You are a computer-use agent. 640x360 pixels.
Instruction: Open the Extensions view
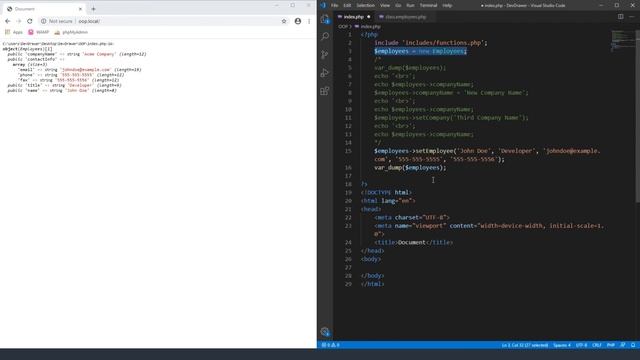coord(325,91)
